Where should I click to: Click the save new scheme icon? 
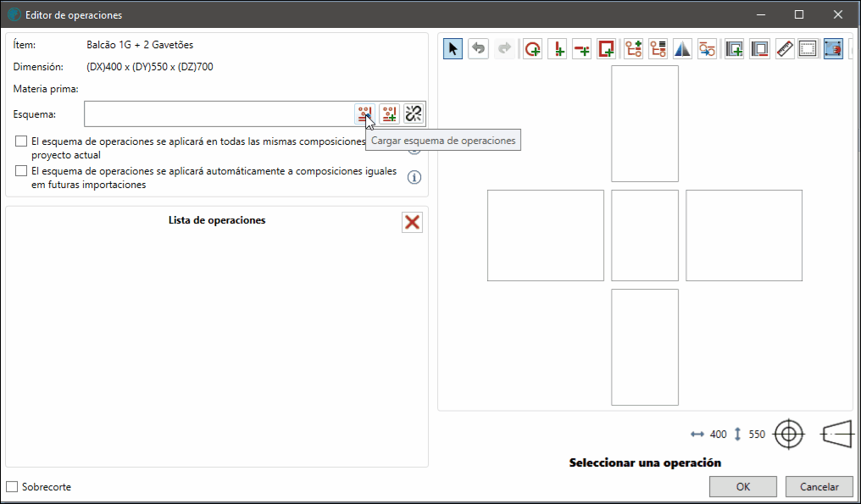(389, 114)
